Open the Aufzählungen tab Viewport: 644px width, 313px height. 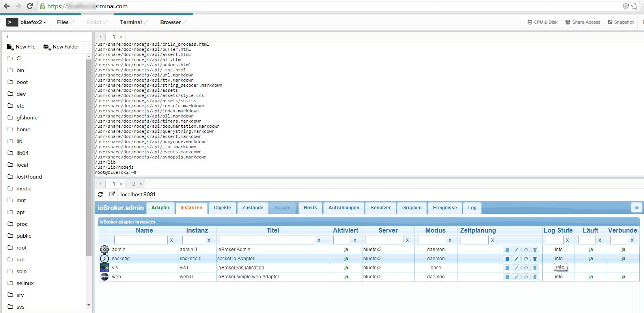tap(344, 208)
